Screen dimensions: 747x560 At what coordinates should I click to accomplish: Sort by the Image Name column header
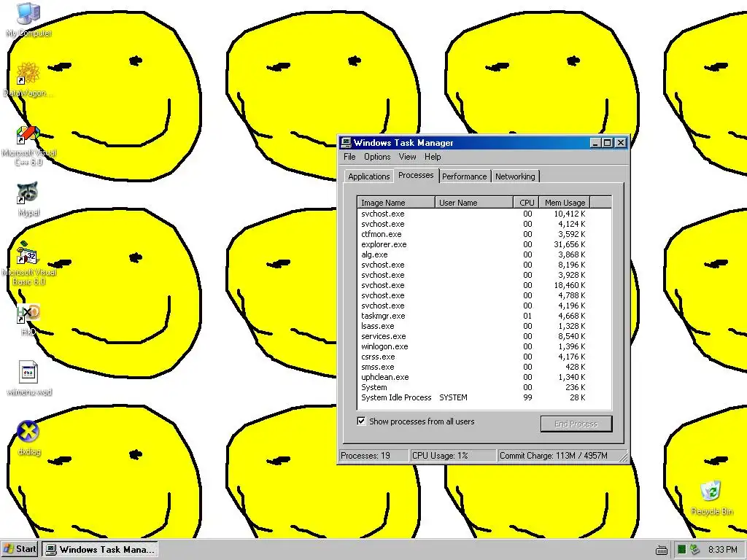coord(396,203)
